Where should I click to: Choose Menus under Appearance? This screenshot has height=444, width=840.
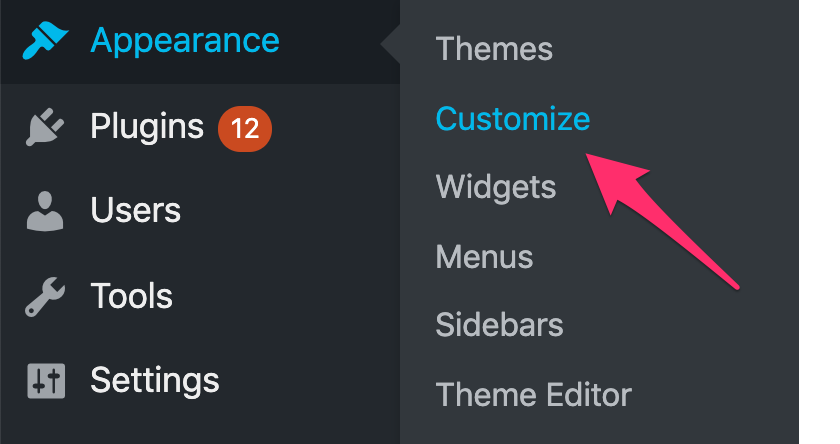coord(484,257)
